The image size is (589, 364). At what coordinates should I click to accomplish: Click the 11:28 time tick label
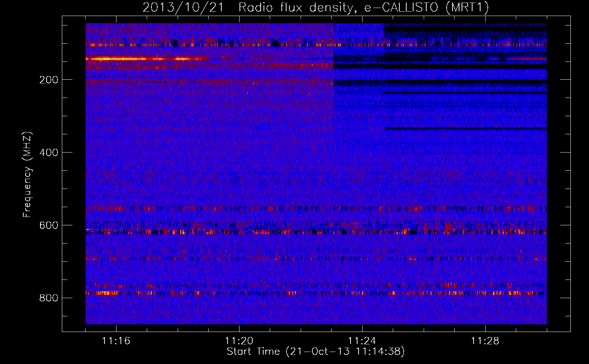pos(485,341)
